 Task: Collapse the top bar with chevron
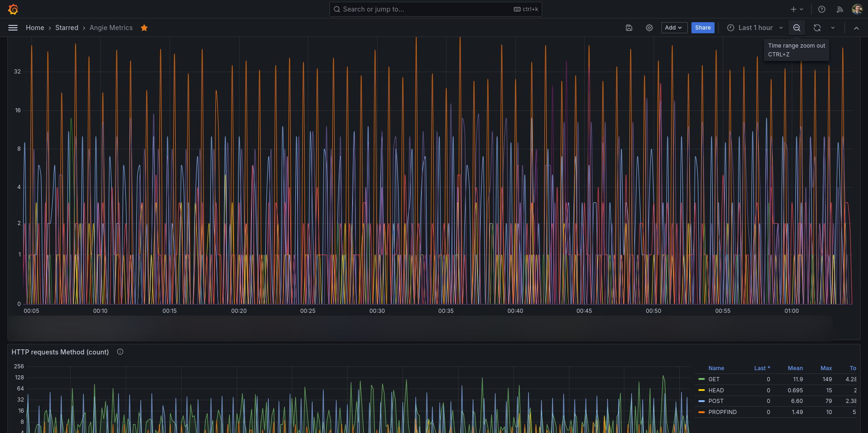856,28
